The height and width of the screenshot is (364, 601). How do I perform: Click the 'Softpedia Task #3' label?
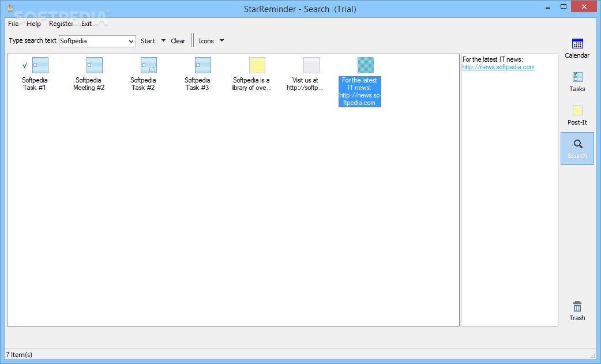coord(197,84)
